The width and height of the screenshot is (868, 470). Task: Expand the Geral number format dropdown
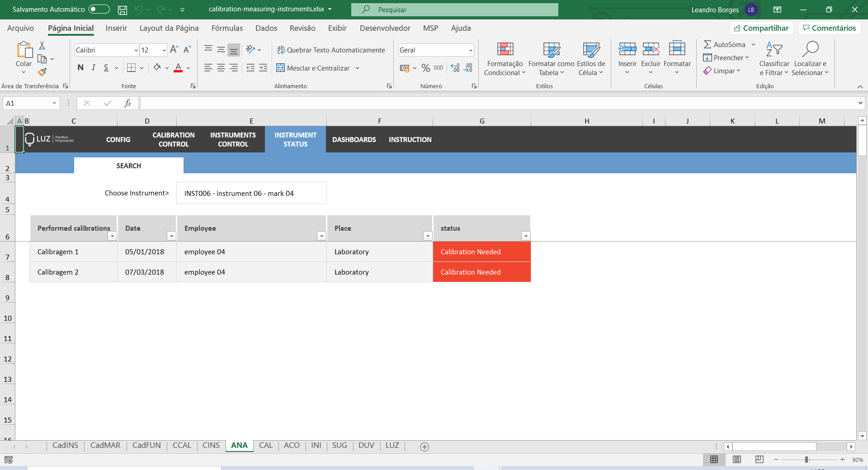point(470,50)
